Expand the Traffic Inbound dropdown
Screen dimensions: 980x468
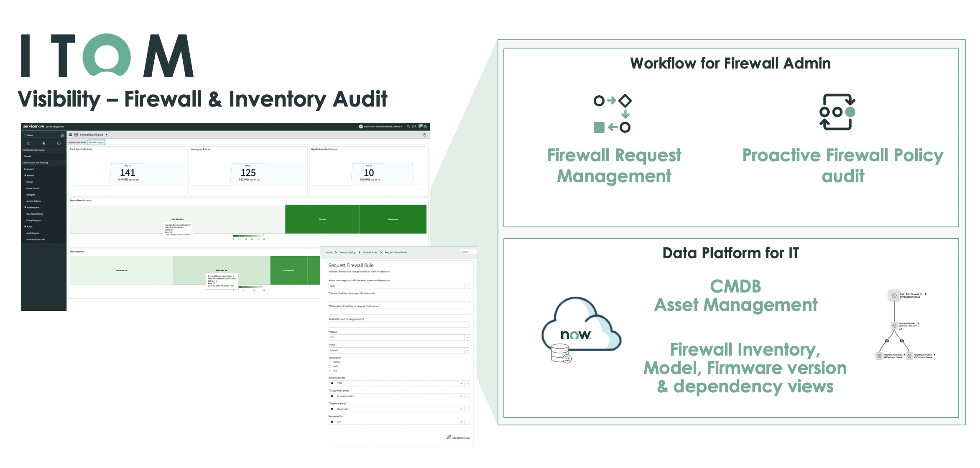tap(399, 350)
